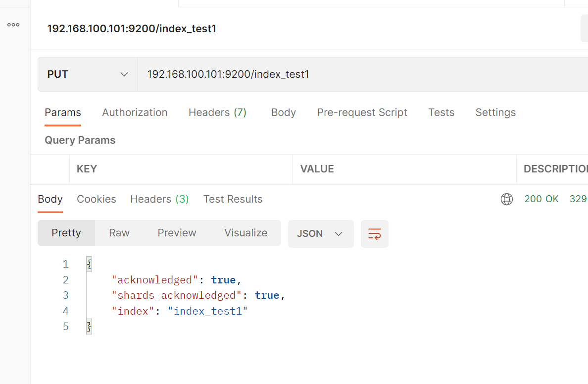
Task: Open the request Settings tab
Action: [495, 112]
